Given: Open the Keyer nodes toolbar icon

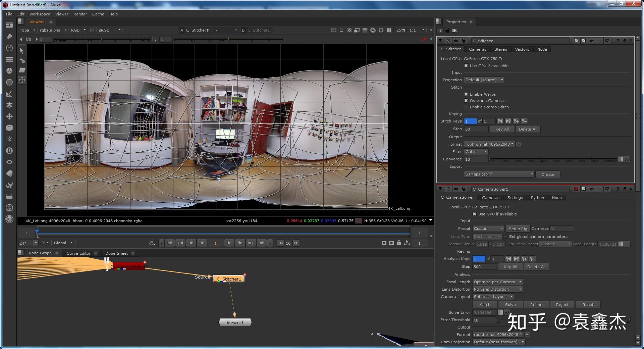Looking at the screenshot, I should pos(9,94).
